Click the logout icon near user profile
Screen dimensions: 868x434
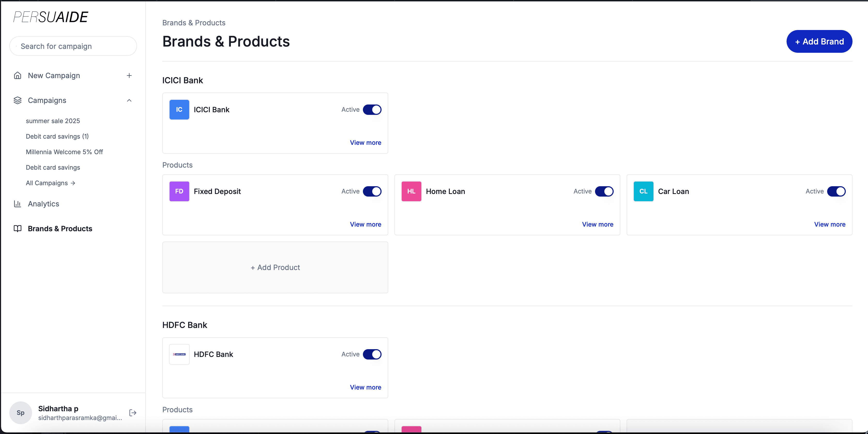(133, 413)
